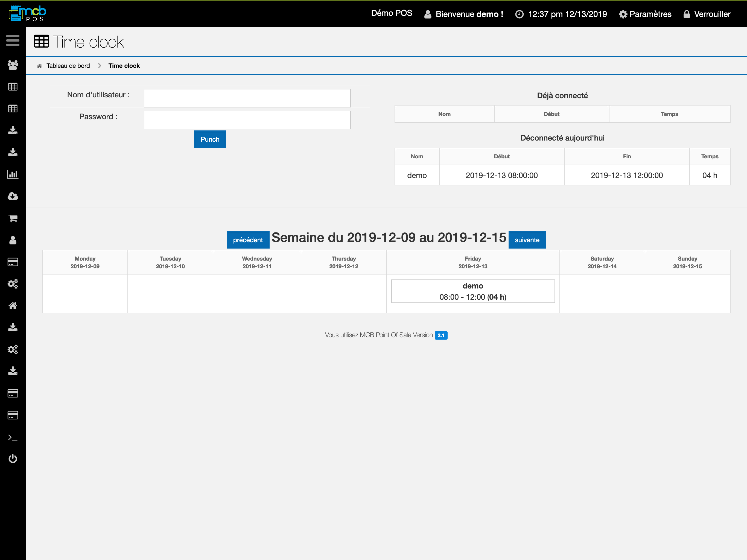This screenshot has height=560, width=747.
Task: Click Début header in Déjà connecté table
Action: (552, 114)
